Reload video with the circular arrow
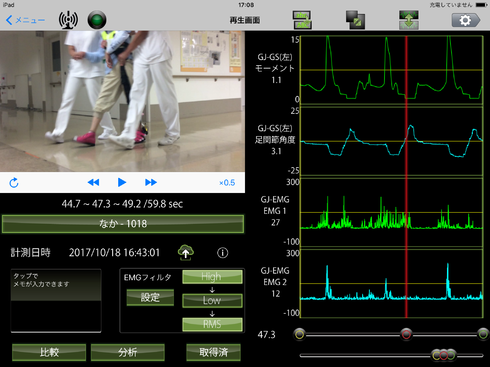Image resolution: width=490 pixels, height=367 pixels. tap(14, 182)
